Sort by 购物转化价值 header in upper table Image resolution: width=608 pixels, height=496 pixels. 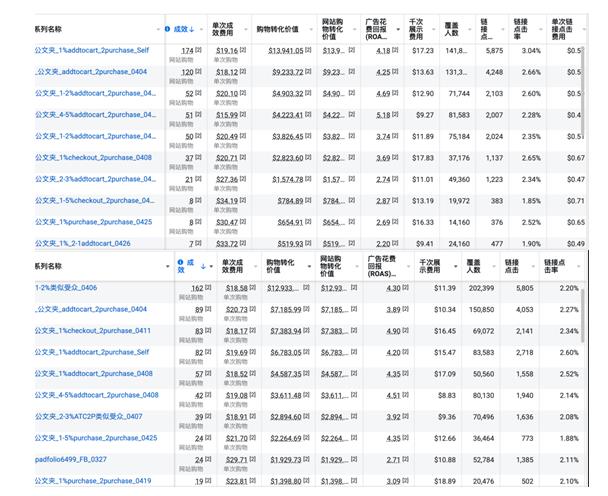pos(277,29)
